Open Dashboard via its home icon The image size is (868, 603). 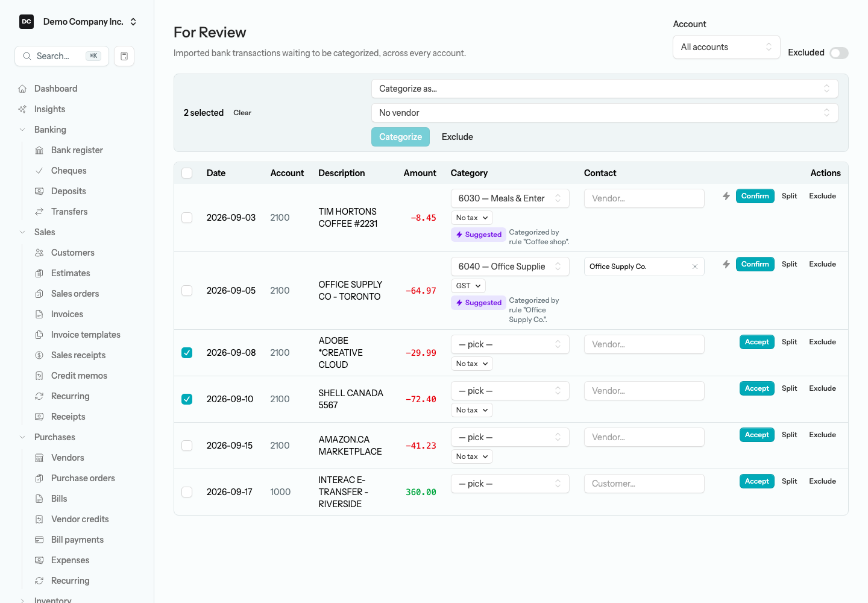[22, 89]
